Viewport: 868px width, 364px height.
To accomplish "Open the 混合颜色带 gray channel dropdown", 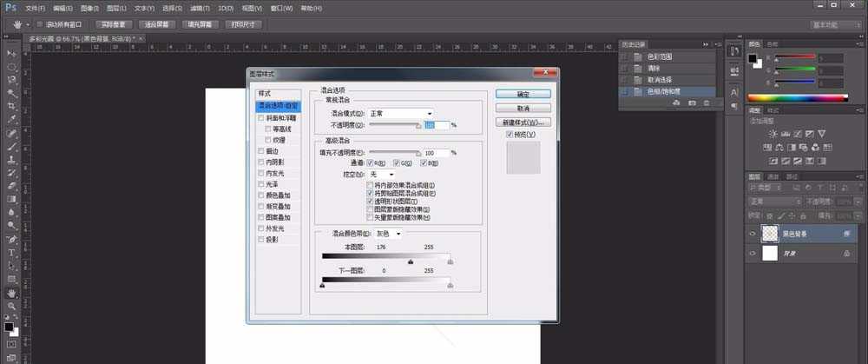I will [388, 233].
